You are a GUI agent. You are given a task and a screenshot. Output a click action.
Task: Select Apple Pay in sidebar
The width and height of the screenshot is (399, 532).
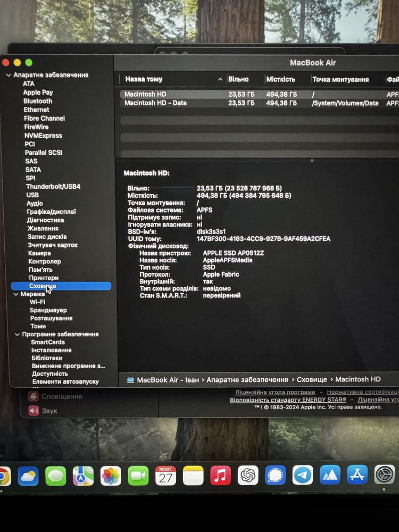pos(38,93)
